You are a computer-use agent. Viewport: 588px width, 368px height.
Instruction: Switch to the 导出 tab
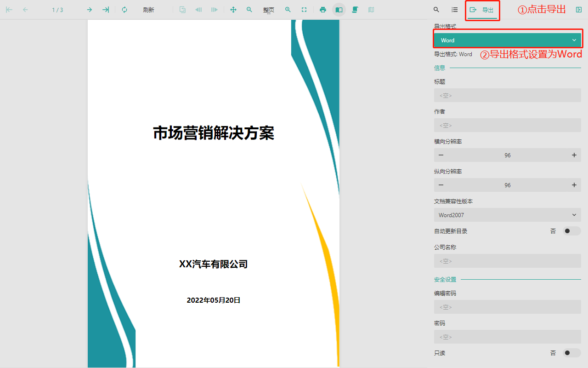point(483,10)
